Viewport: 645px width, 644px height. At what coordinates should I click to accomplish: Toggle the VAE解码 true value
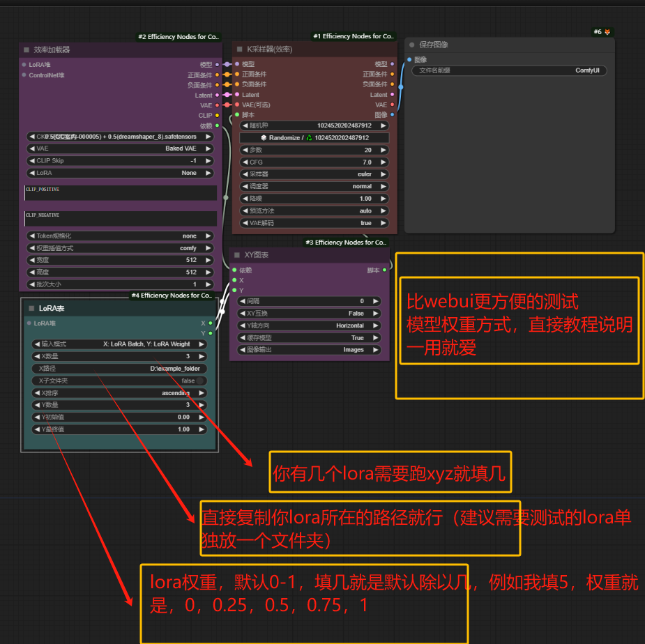coord(314,223)
